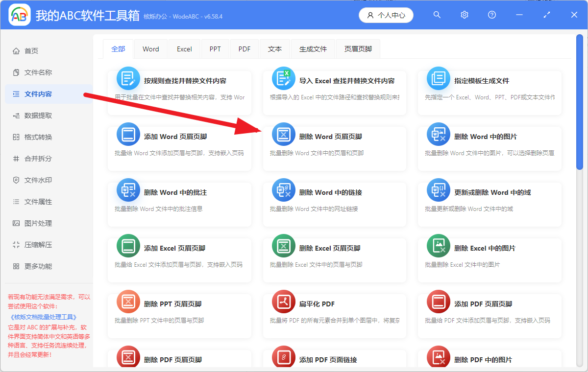588x372 pixels.
Task: Select the 删除 PPT 页眉页脚 tool icon
Action: [x=128, y=302]
